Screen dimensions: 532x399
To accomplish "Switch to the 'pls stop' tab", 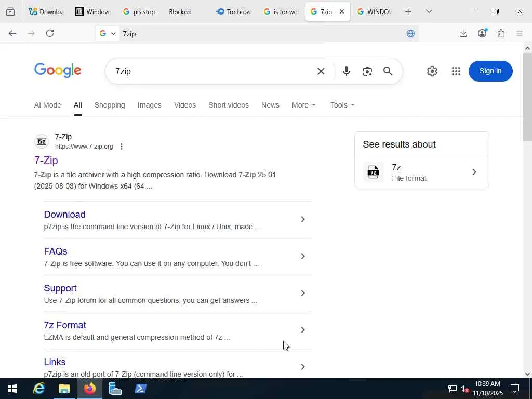I will [139, 11].
